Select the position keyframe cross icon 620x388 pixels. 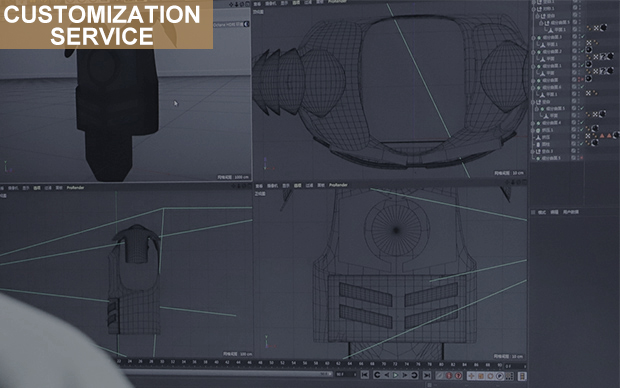471,376
